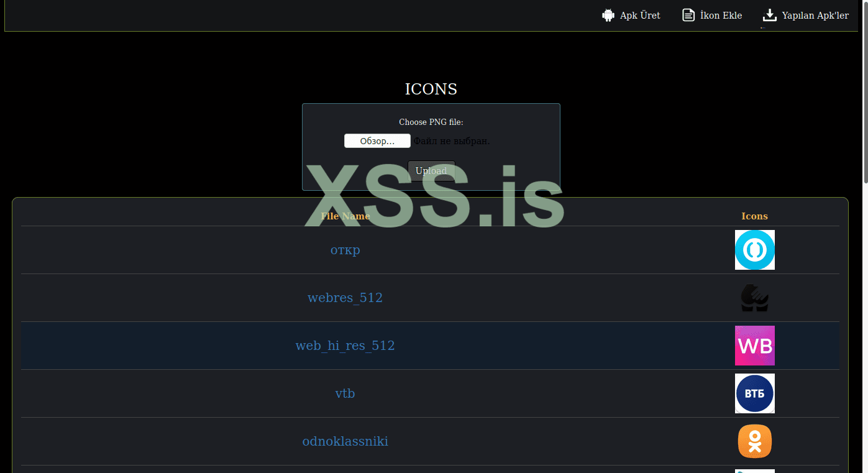Click the Choose PNG file label
The height and width of the screenshot is (473, 868).
tap(431, 122)
